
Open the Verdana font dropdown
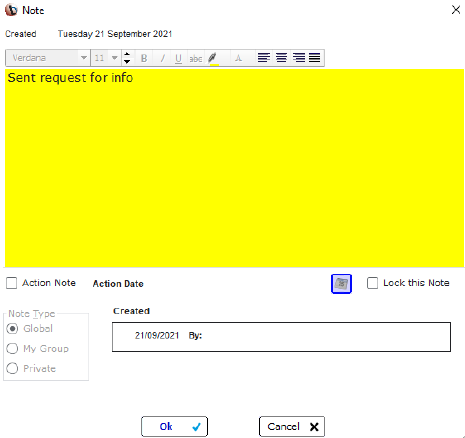pos(84,58)
